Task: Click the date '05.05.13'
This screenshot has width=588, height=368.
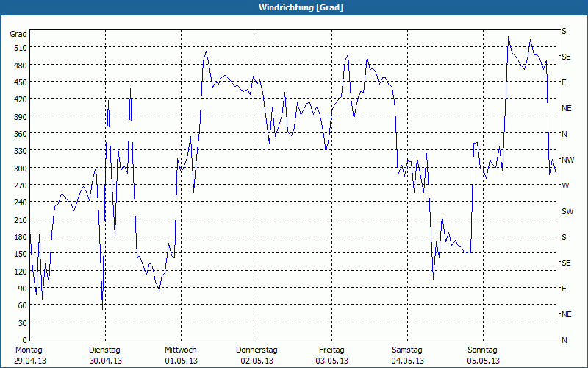Action: point(484,361)
